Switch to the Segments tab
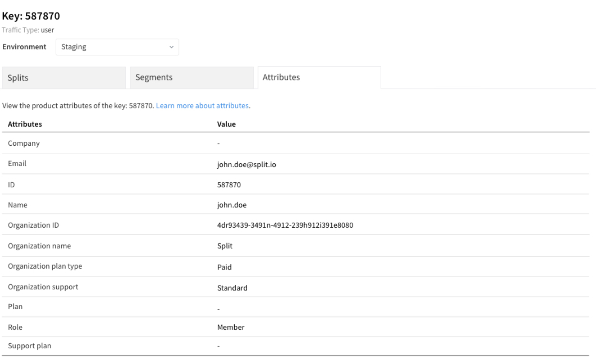 (192, 78)
